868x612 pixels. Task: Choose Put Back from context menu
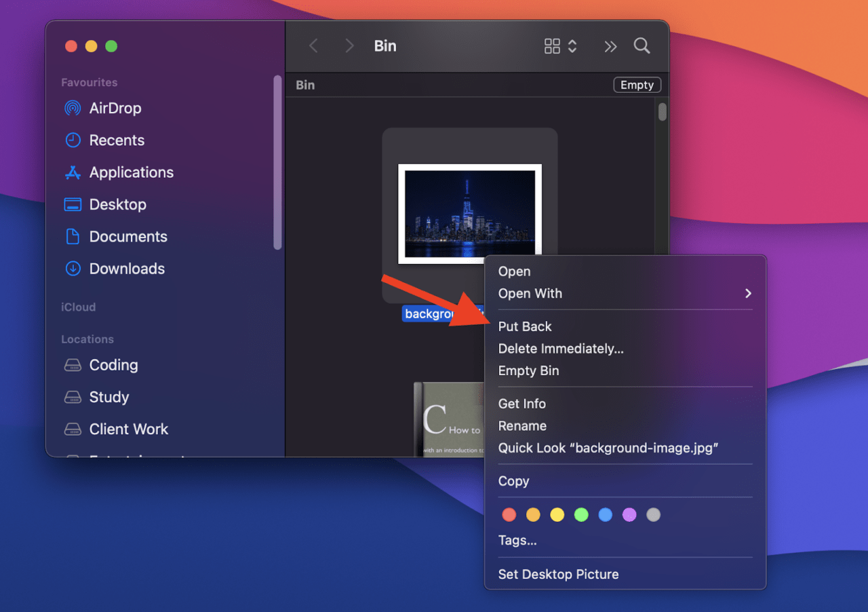point(525,326)
